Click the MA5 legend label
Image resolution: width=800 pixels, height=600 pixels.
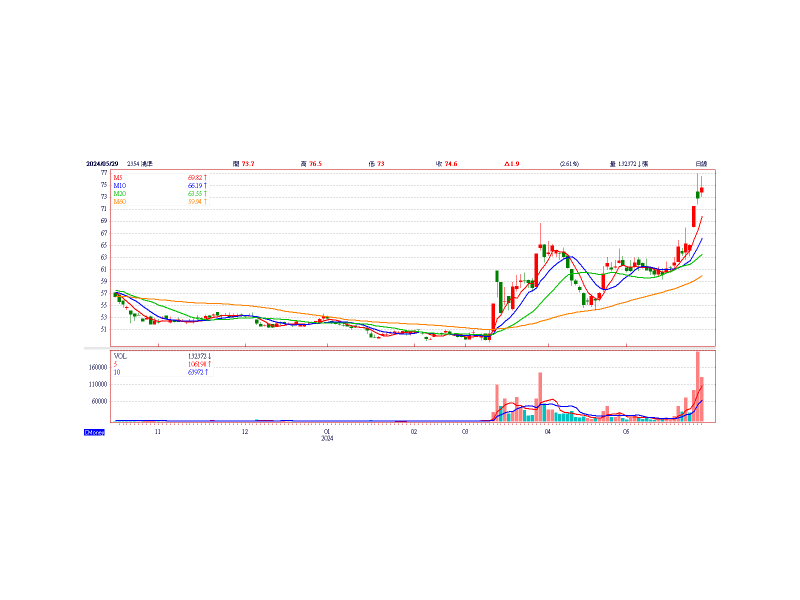tap(118, 177)
